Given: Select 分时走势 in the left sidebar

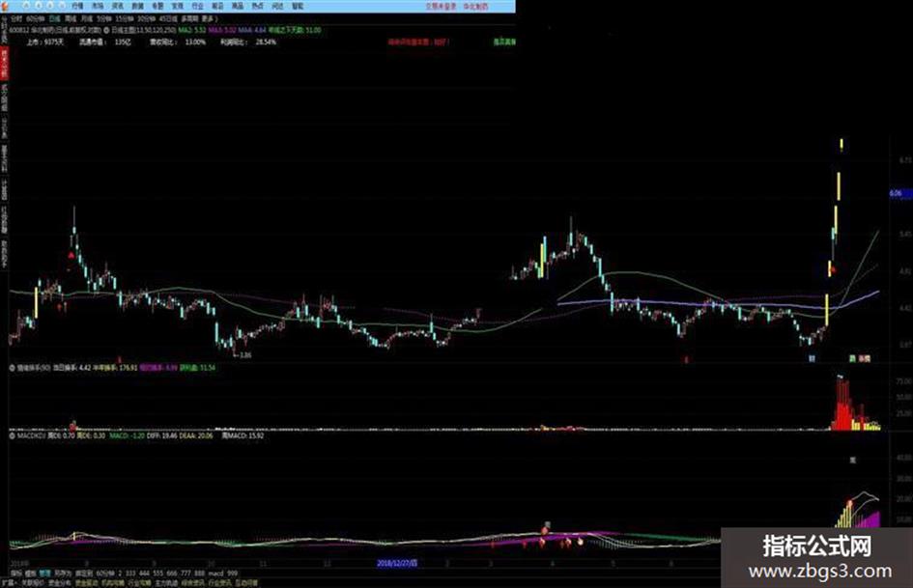Looking at the screenshot, I should point(4,30).
